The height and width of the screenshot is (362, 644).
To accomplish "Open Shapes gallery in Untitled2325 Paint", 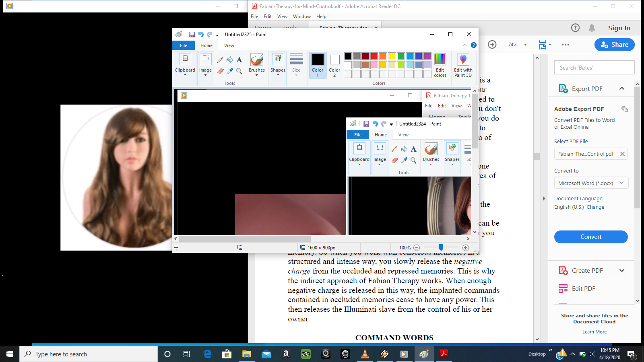I will 278,65.
